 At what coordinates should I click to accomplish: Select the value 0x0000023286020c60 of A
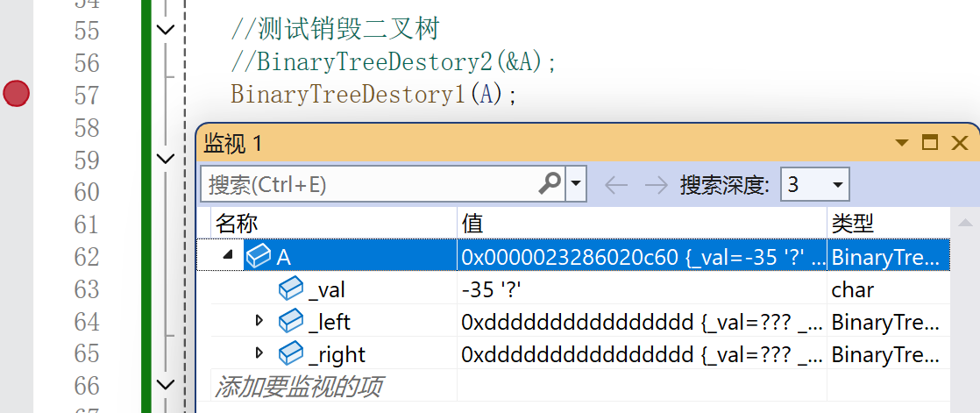[642, 256]
